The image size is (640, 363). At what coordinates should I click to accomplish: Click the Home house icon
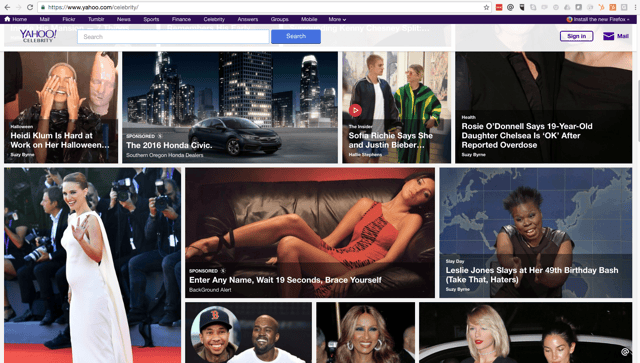coord(7,19)
